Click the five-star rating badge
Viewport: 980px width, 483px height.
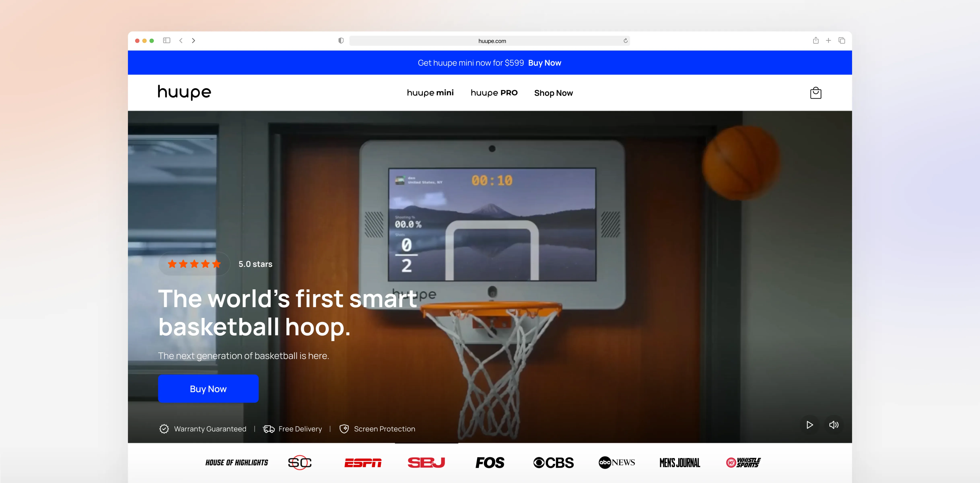point(194,264)
